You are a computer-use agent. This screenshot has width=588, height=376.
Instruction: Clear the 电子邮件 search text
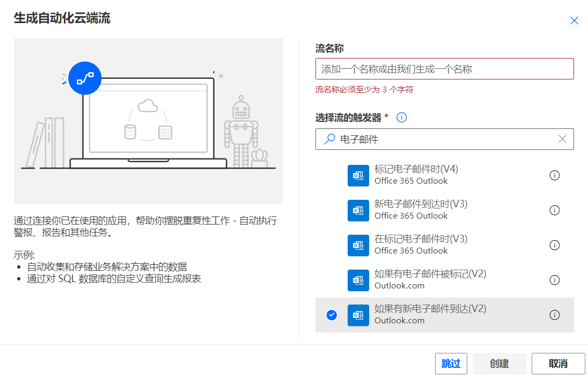(562, 139)
